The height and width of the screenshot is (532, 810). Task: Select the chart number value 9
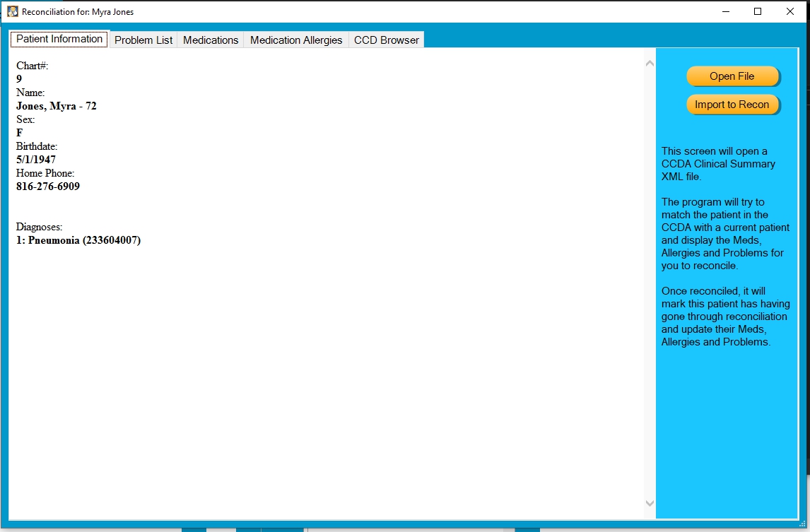click(x=19, y=79)
